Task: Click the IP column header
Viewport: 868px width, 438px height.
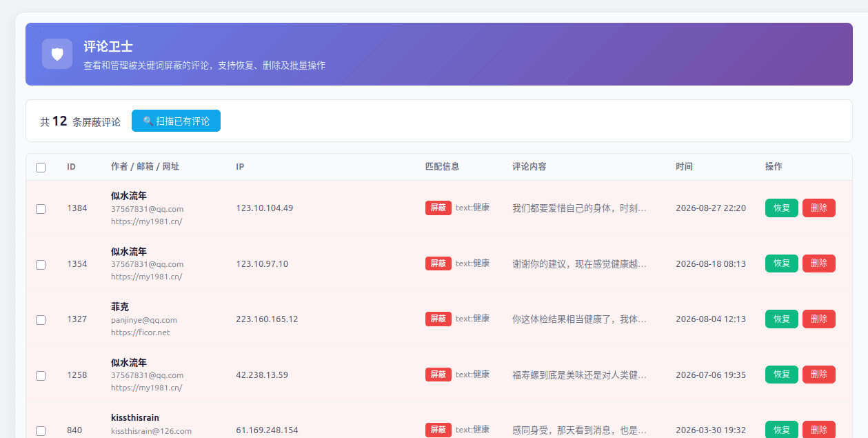Action: [240, 167]
